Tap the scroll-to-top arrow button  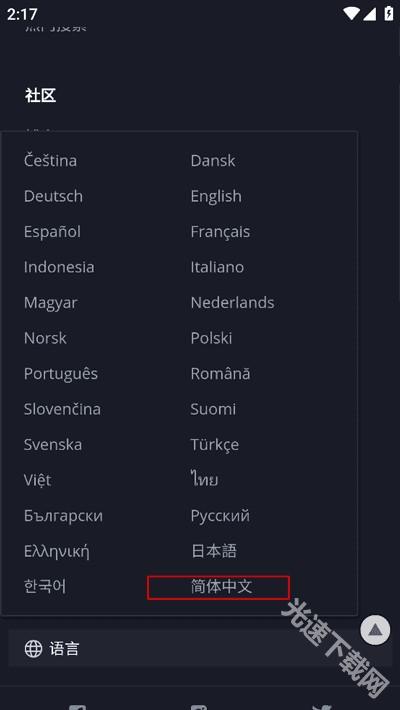(375, 630)
